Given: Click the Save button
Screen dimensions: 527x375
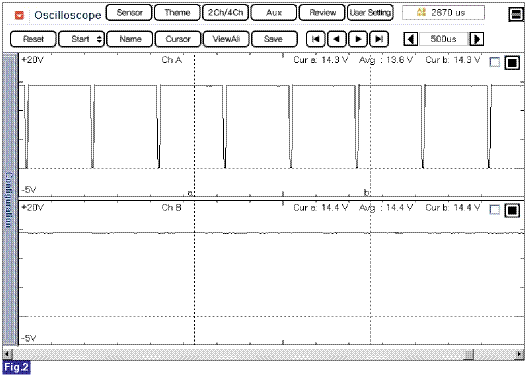Looking at the screenshot, I should pos(274,39).
